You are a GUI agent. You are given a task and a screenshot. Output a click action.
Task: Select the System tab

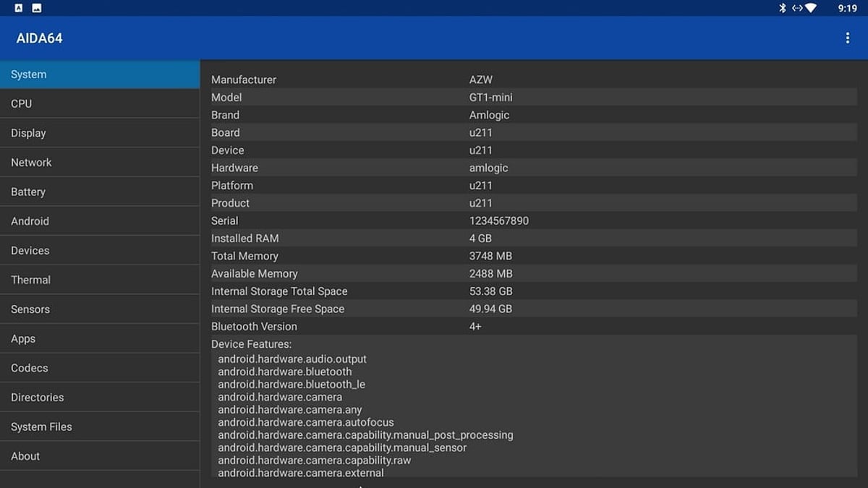click(100, 74)
